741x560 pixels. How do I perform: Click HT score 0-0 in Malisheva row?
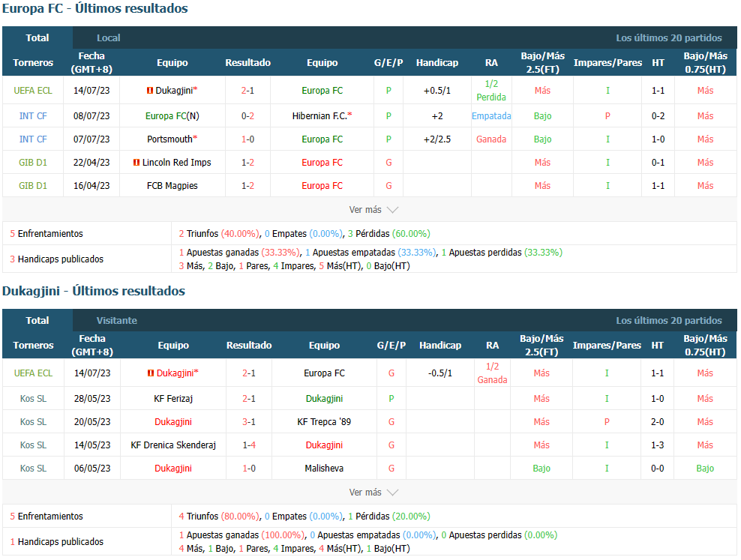(657, 469)
